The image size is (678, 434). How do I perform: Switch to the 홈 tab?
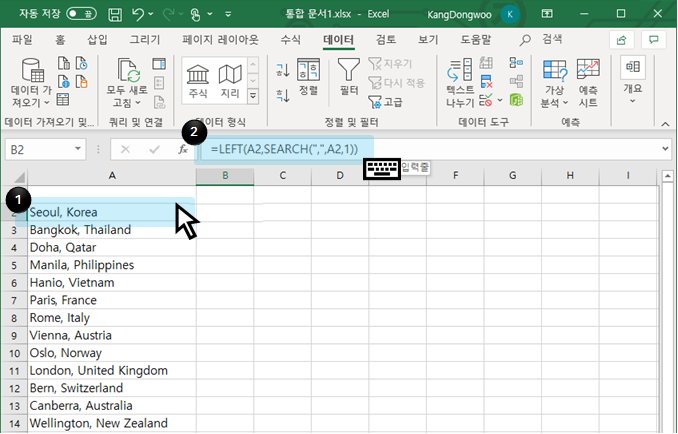point(60,40)
